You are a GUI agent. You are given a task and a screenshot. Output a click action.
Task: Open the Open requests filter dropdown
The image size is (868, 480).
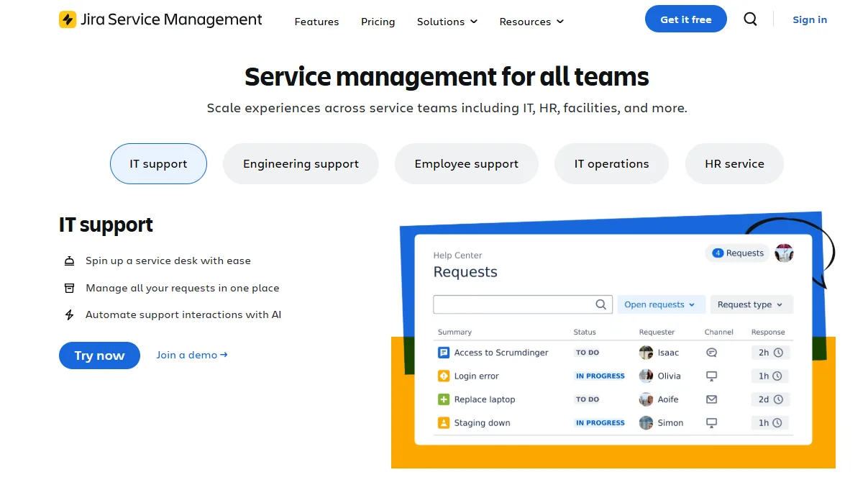pyautogui.click(x=660, y=304)
